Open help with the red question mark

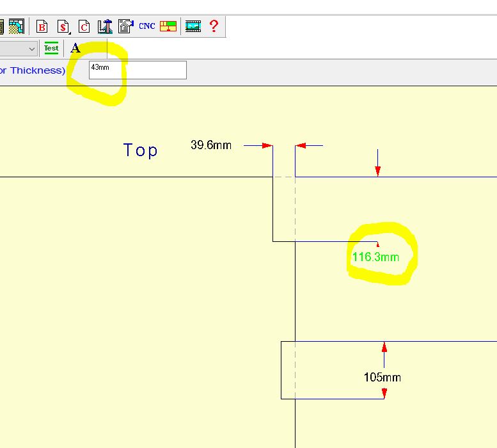(x=214, y=26)
